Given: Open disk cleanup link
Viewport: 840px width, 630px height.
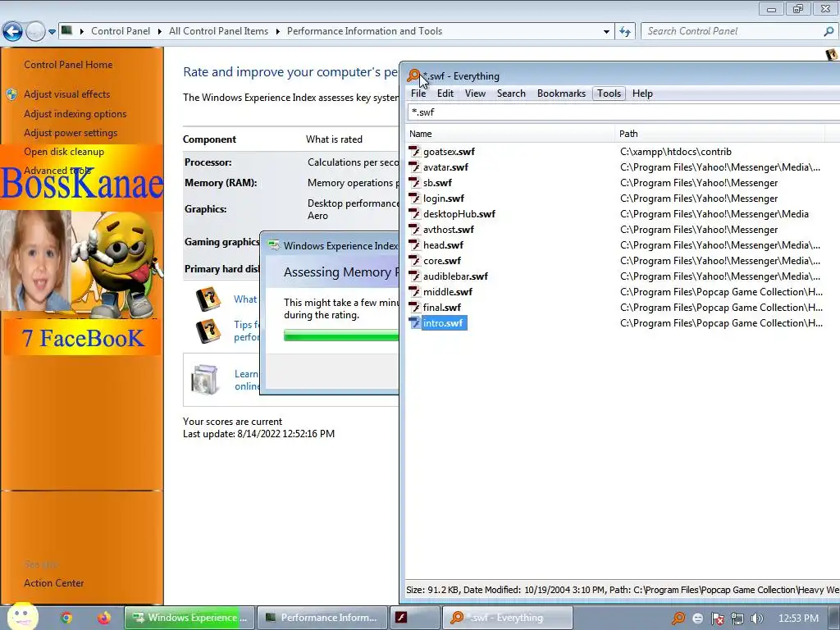Looking at the screenshot, I should pos(64,152).
